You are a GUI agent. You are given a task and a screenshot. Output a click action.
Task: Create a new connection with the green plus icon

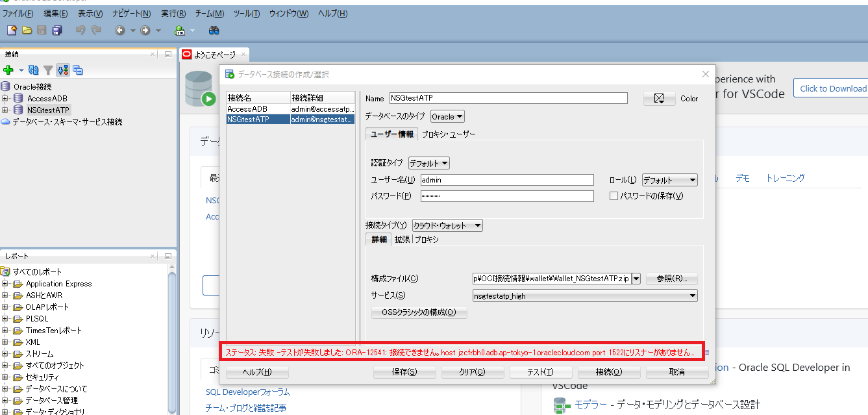coord(8,71)
